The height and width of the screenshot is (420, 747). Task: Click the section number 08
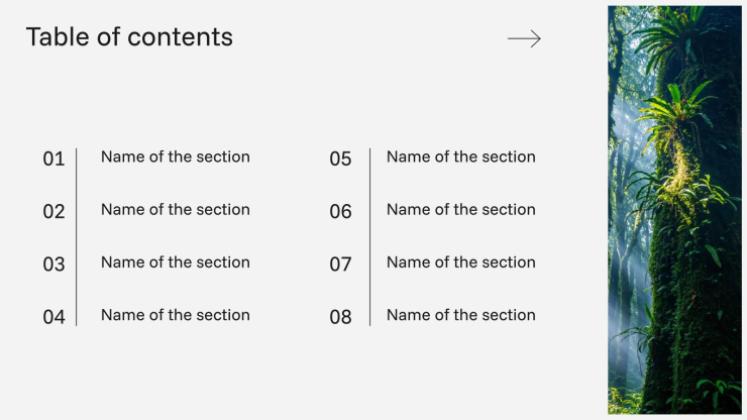click(341, 318)
